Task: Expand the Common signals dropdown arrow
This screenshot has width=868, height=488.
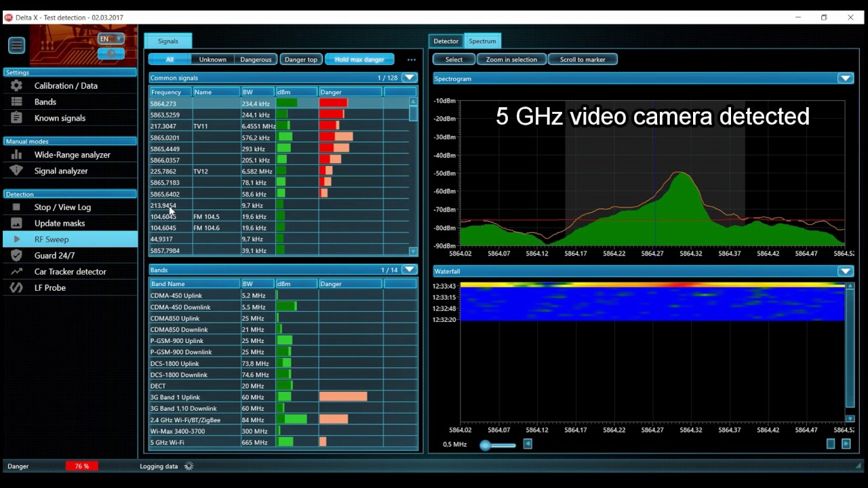Action: click(409, 78)
